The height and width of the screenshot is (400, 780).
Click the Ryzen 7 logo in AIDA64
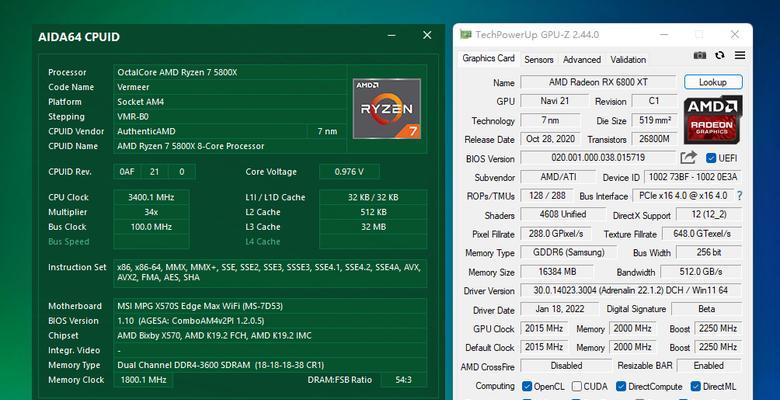(x=387, y=108)
